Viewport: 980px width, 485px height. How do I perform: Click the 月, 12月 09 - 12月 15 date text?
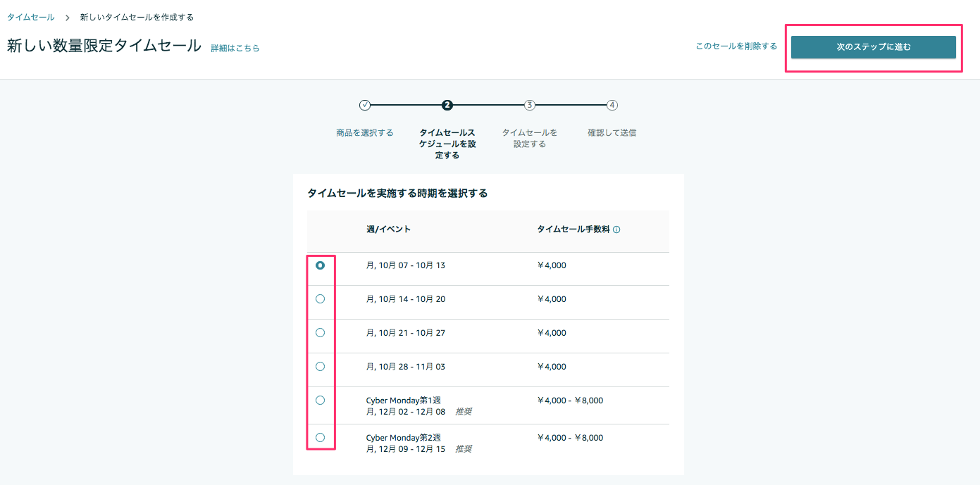(406, 449)
